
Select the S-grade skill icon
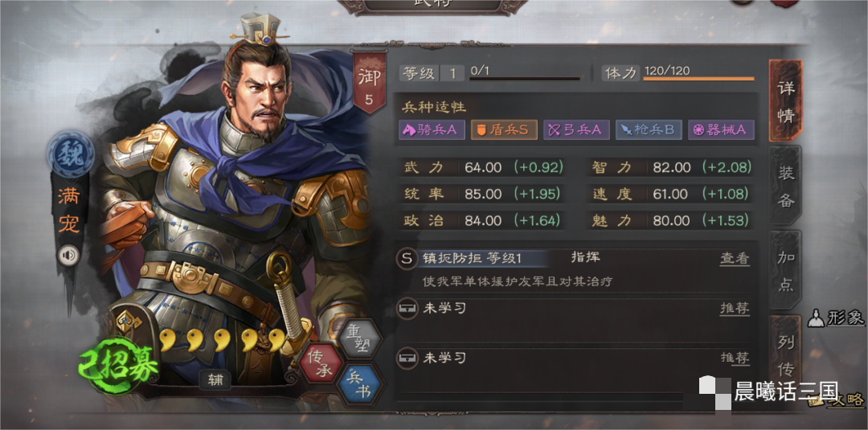407,258
